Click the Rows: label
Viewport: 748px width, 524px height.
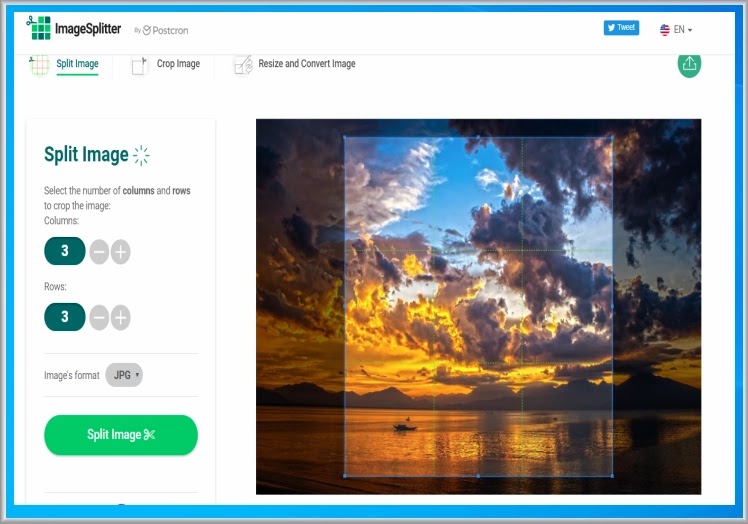coord(55,287)
